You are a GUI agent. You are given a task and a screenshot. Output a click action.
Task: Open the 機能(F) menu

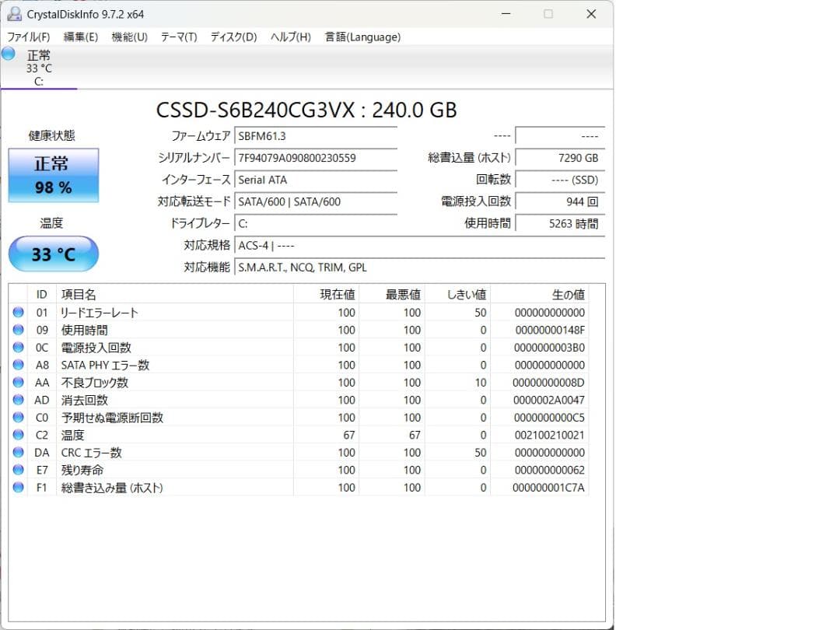tap(129, 37)
